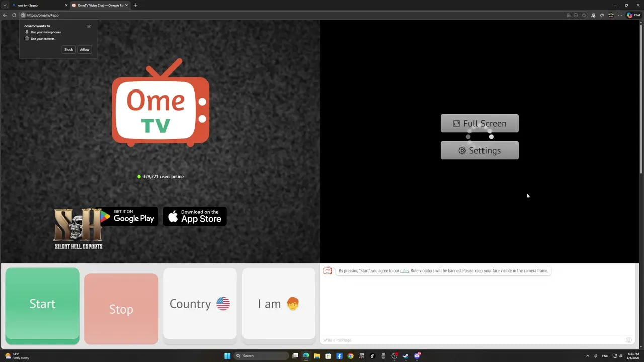View site information lock icon
This screenshot has width=644, height=362.
pos(23,15)
